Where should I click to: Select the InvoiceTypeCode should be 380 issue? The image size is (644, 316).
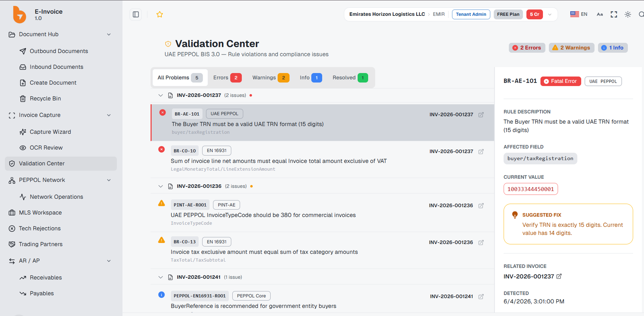click(x=322, y=213)
